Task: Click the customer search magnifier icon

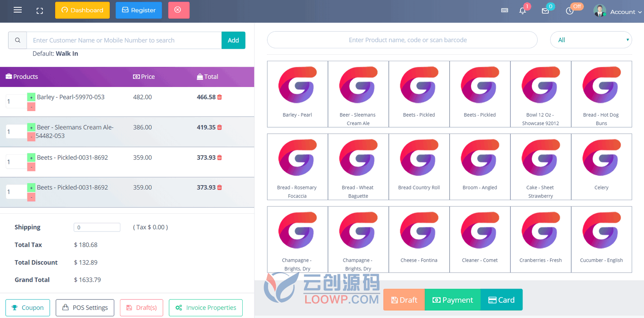Action: (18, 40)
